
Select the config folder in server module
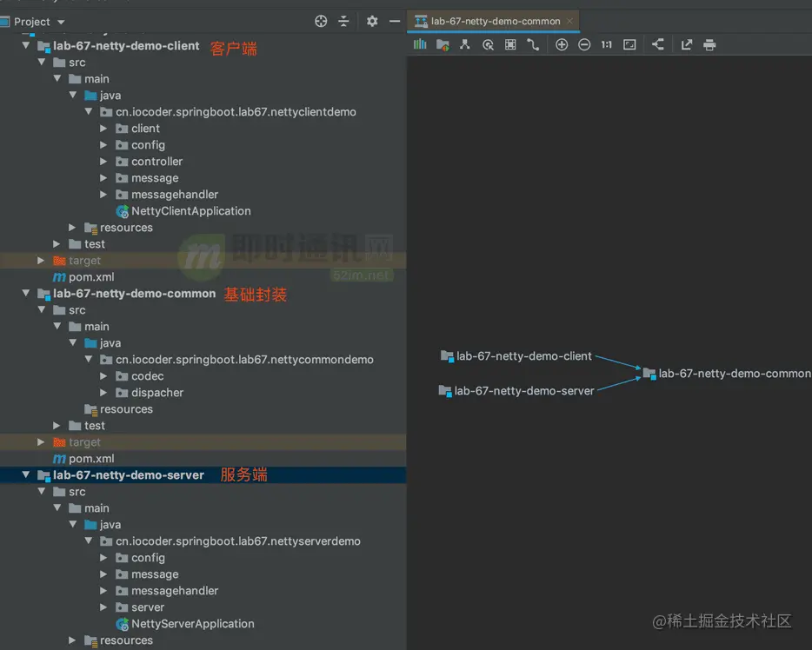pos(148,557)
